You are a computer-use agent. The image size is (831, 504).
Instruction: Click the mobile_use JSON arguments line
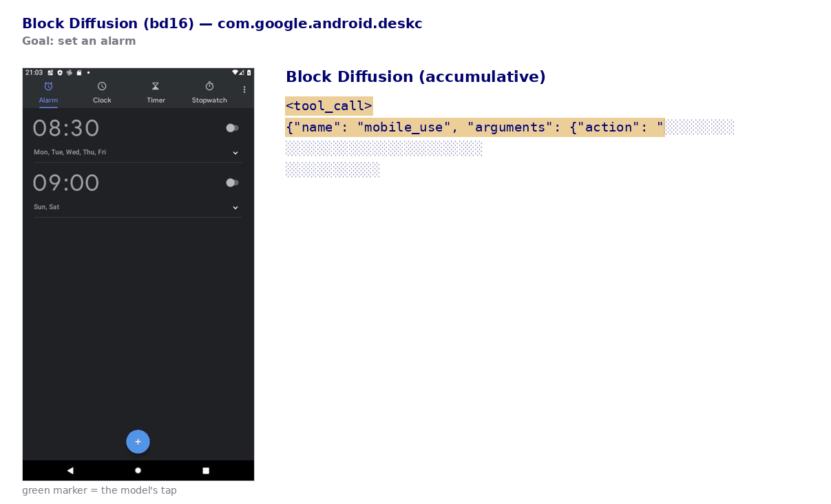tap(475, 127)
